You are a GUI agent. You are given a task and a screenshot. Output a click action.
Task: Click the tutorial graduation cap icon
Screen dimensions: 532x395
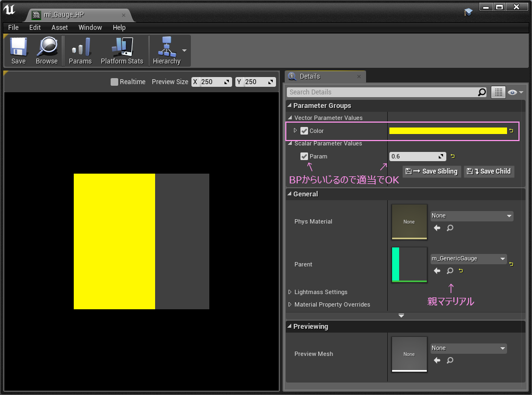point(468,12)
